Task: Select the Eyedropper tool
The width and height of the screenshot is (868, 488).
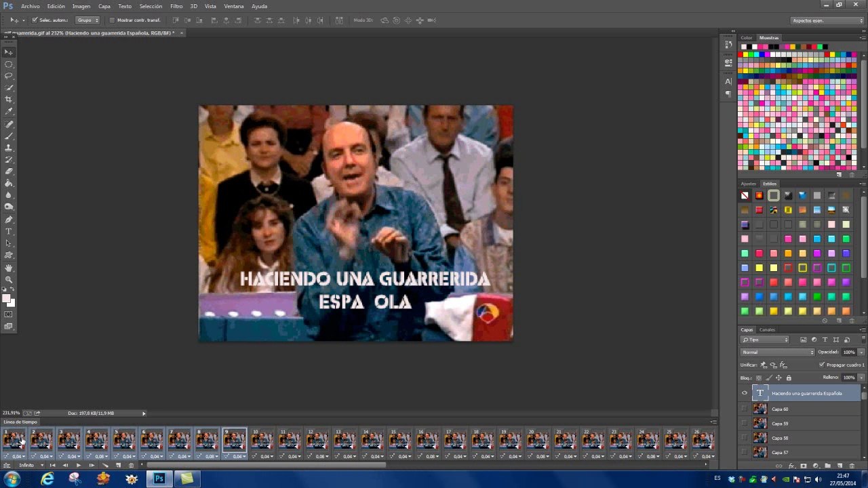Action: point(9,111)
